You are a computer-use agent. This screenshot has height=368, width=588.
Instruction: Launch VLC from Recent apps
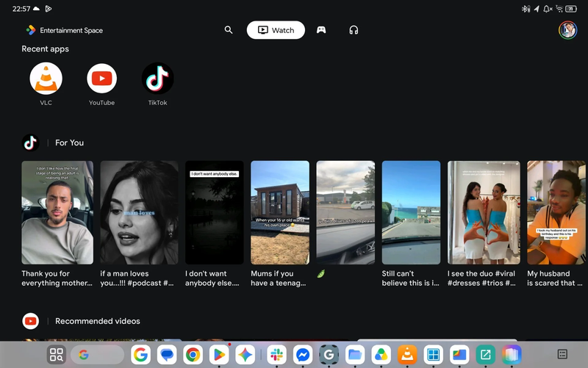(46, 79)
